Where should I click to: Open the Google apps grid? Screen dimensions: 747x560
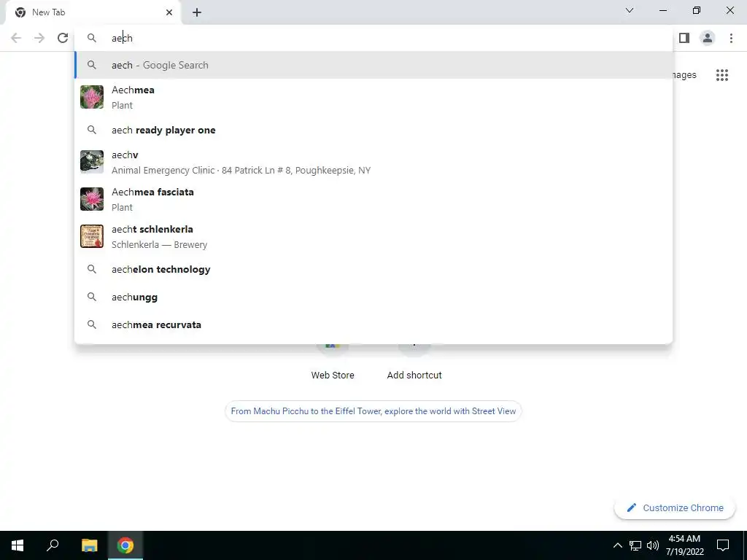click(x=721, y=75)
